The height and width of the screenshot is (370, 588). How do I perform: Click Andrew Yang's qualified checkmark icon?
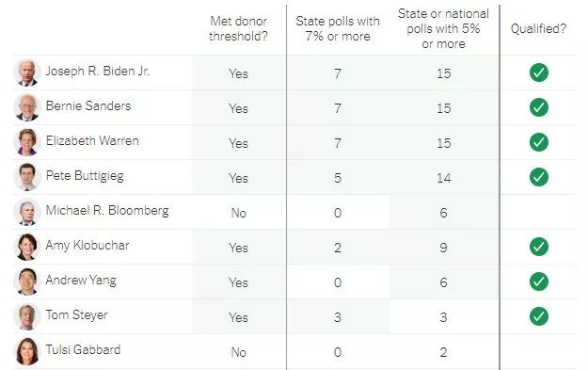[539, 282]
